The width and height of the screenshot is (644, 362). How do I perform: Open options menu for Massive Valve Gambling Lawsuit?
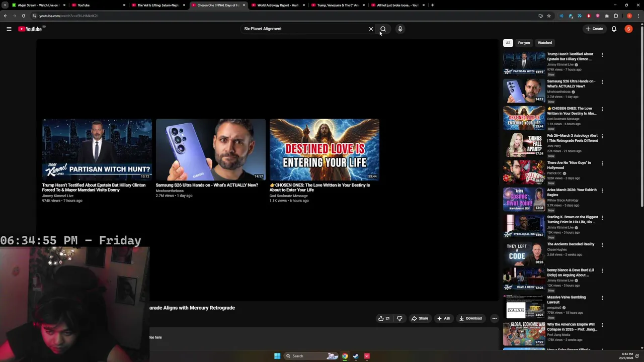click(x=602, y=298)
